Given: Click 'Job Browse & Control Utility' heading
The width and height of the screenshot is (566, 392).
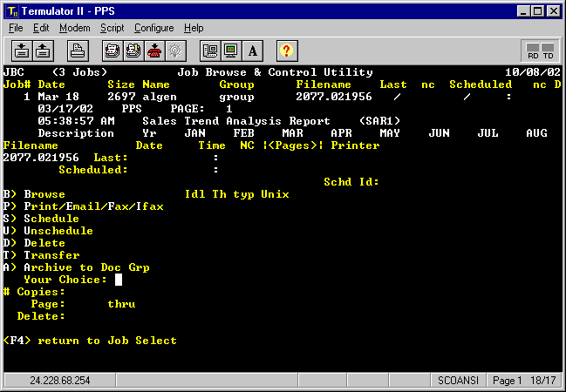Looking at the screenshot, I should pyautogui.click(x=275, y=72).
